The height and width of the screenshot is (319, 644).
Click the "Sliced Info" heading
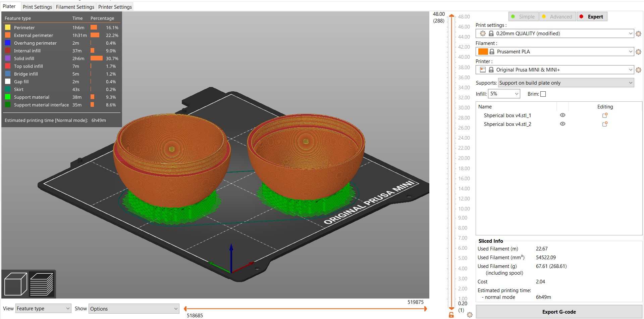tap(491, 241)
